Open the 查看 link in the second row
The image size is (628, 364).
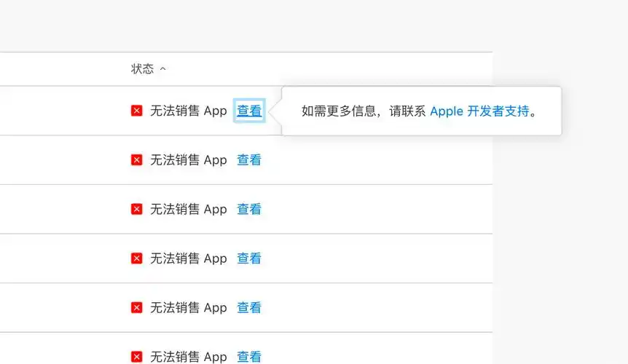click(249, 160)
